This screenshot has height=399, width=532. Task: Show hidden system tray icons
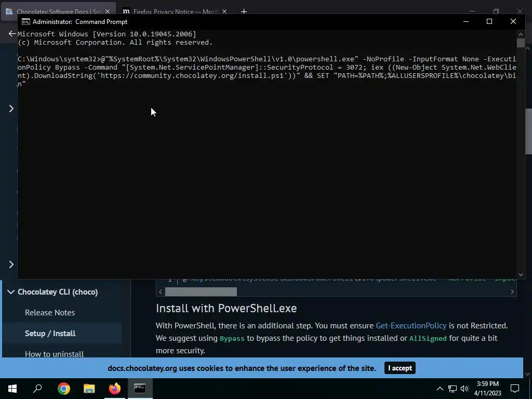coord(440,389)
